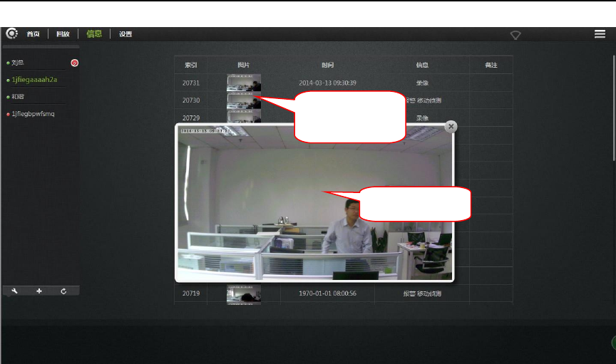The width and height of the screenshot is (616, 364).
Task: Click index cell 20731
Action: click(191, 83)
